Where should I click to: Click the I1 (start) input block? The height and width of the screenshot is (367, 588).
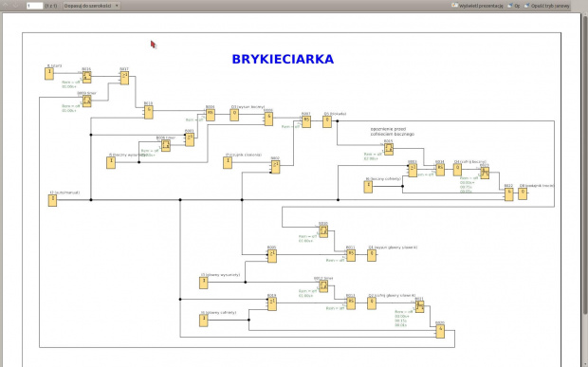(x=49, y=73)
